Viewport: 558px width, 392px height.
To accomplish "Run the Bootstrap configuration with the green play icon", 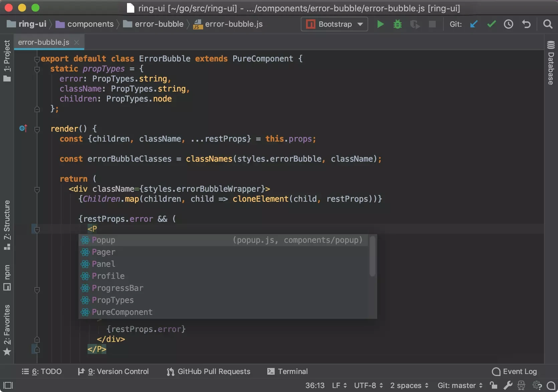I will pos(380,24).
